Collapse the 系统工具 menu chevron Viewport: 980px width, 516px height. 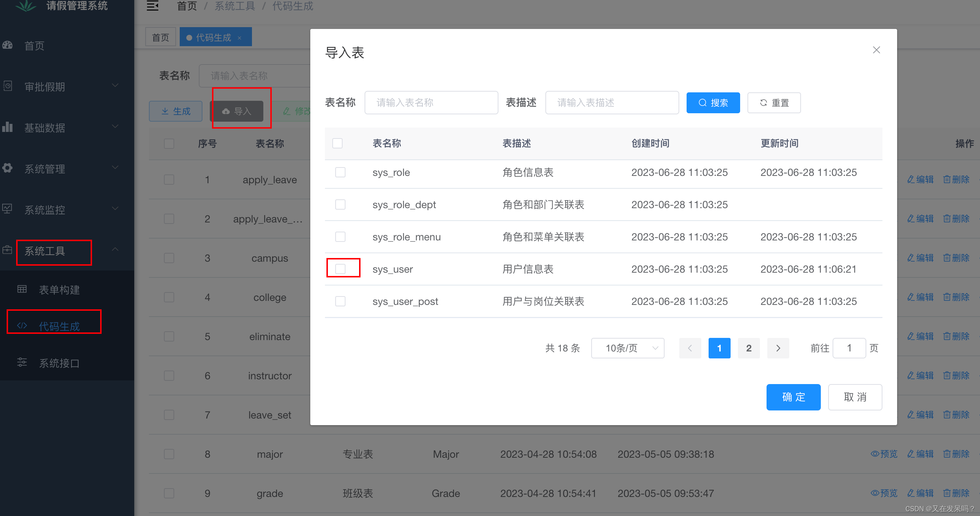[x=115, y=250]
